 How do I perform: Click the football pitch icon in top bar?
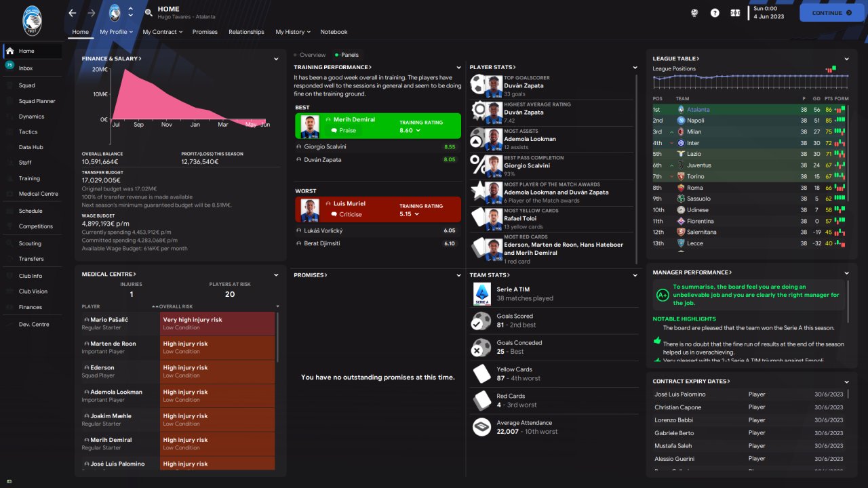pos(735,13)
